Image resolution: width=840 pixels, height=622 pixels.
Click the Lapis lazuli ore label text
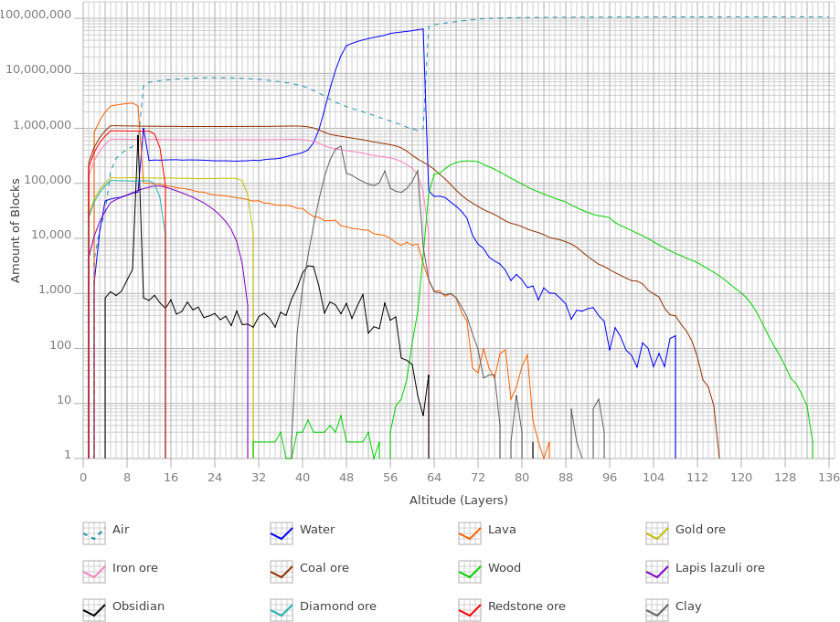click(720, 568)
